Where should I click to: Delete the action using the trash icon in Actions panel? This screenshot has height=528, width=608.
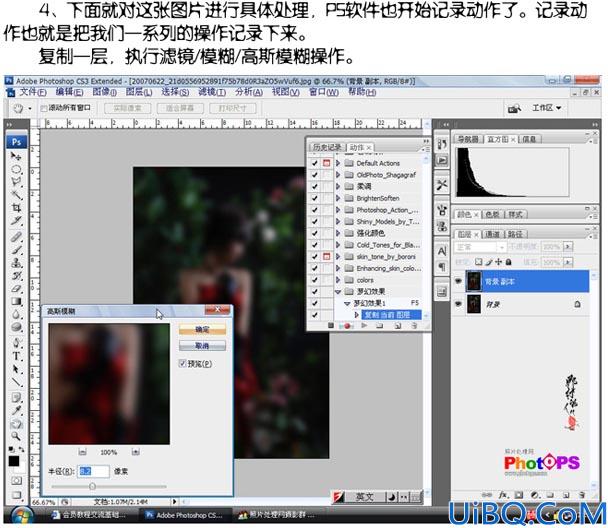(x=414, y=326)
